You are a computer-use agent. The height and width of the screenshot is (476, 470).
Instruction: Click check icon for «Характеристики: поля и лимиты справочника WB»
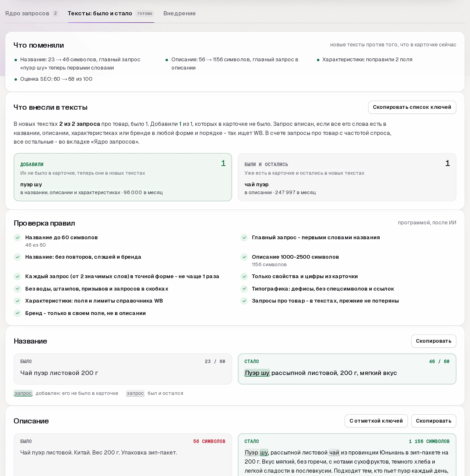click(18, 301)
